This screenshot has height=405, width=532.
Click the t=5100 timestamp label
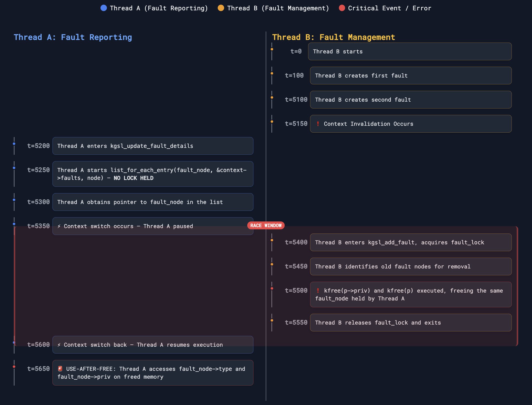(x=296, y=100)
